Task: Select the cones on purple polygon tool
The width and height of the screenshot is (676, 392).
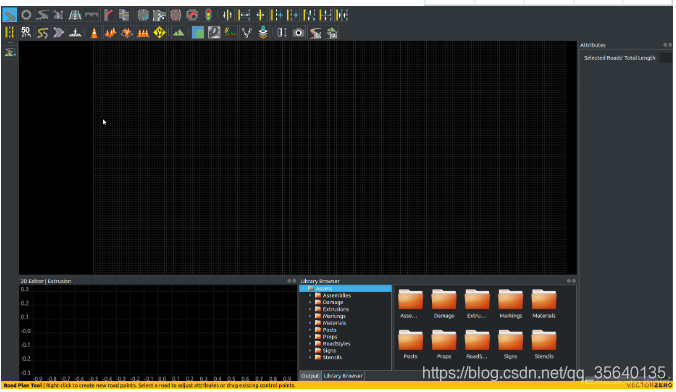Action: point(127,32)
